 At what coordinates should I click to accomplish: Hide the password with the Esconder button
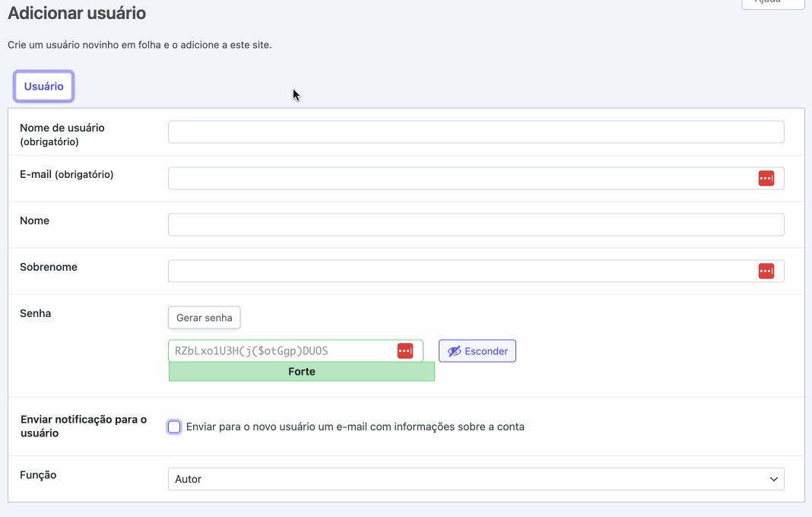pos(477,350)
